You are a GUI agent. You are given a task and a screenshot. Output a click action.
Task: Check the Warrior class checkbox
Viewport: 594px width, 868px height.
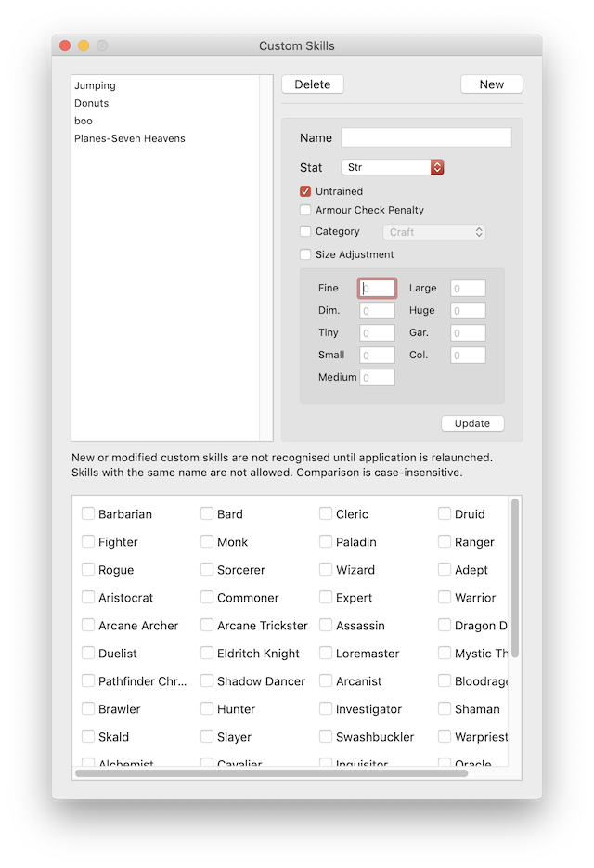tap(444, 597)
